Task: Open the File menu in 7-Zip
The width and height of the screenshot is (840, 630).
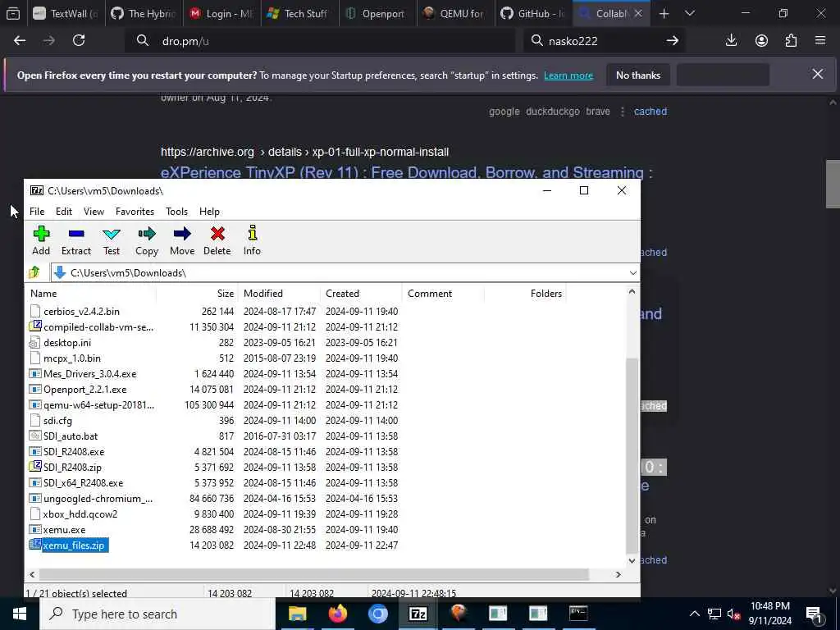Action: pyautogui.click(x=37, y=212)
